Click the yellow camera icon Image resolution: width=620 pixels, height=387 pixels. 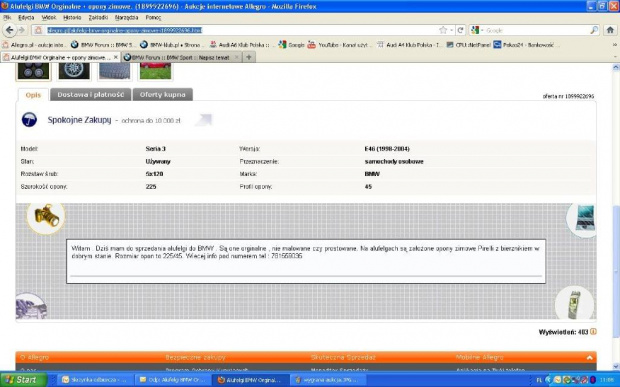click(x=46, y=216)
